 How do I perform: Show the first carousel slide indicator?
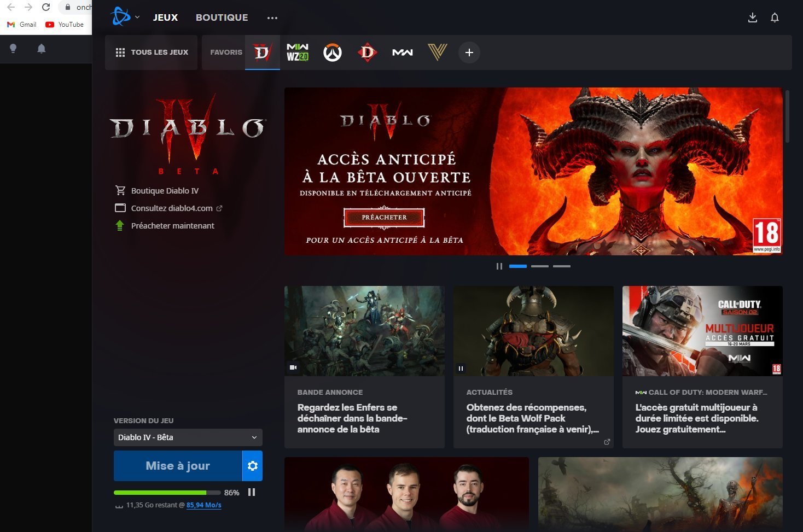[518, 266]
